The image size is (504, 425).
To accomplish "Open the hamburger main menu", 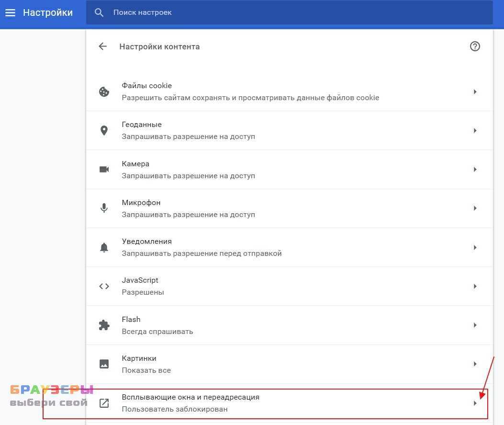I will (10, 13).
